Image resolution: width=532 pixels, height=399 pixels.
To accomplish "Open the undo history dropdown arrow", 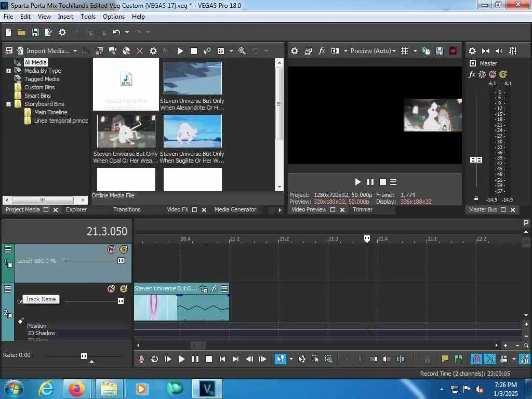I will coord(127,32).
